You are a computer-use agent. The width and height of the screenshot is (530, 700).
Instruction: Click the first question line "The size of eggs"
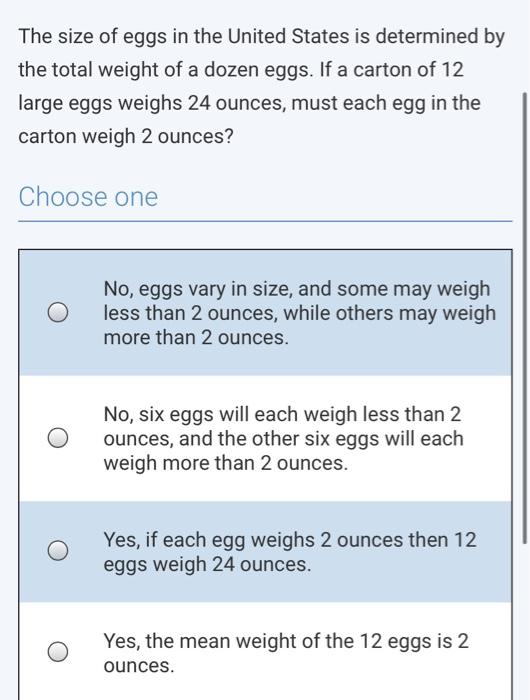coord(262,37)
